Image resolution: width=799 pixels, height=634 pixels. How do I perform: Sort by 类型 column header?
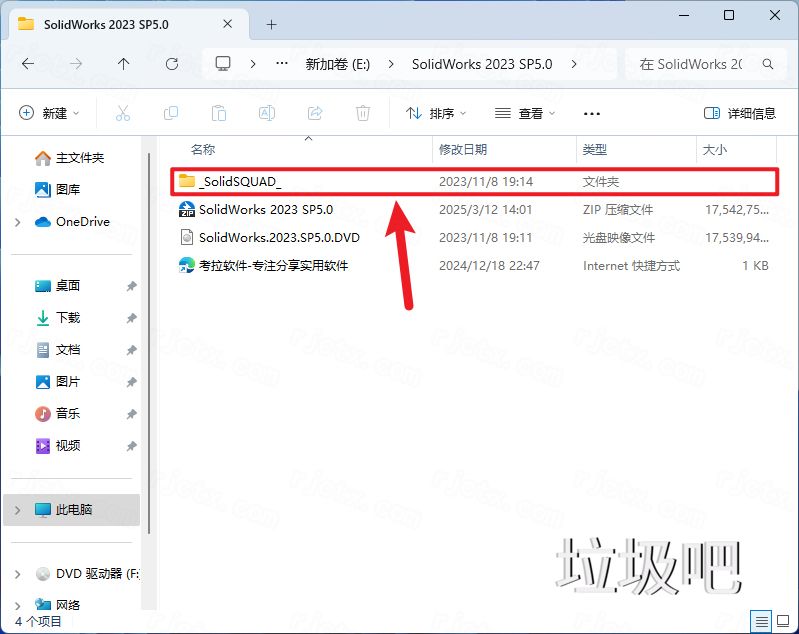(x=595, y=149)
